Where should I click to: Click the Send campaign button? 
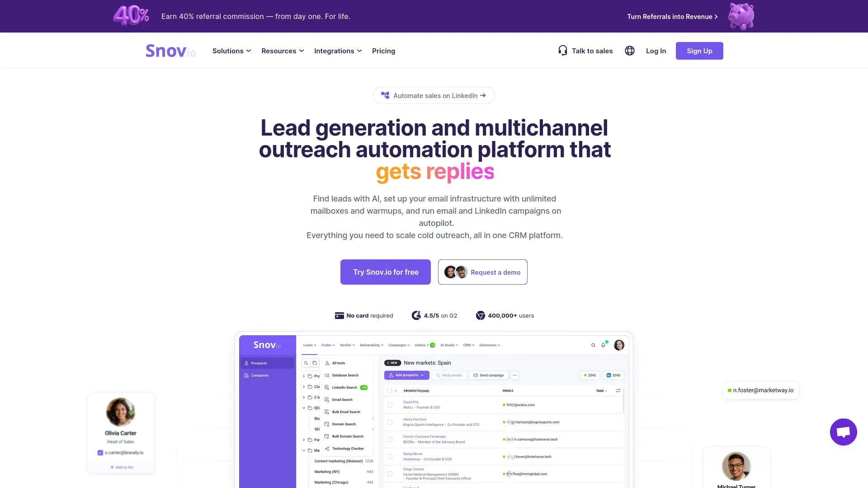point(489,375)
